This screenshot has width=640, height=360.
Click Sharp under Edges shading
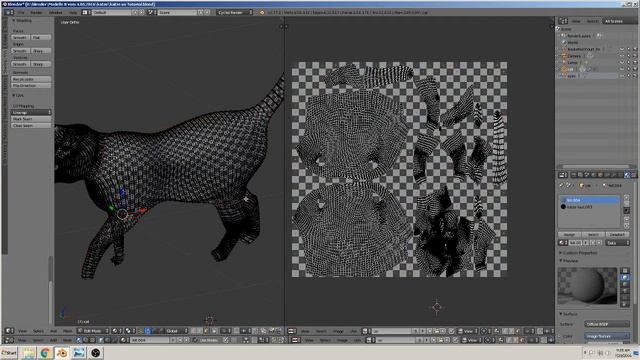pos(41,51)
